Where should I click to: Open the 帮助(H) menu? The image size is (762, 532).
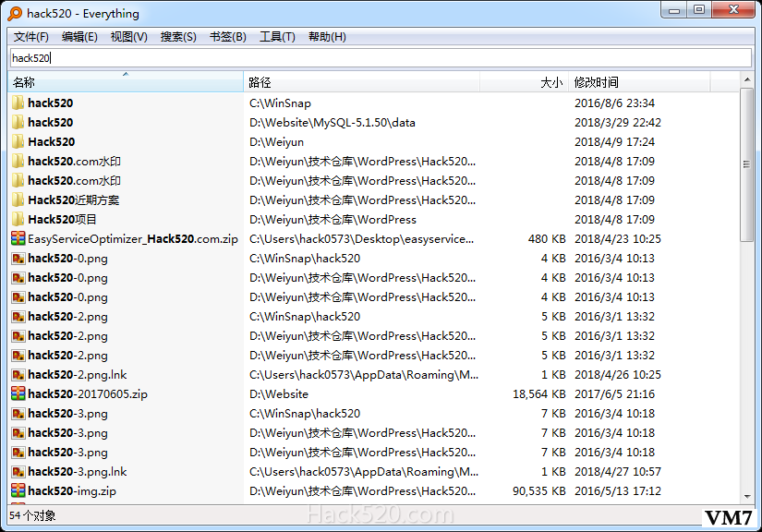tap(327, 37)
